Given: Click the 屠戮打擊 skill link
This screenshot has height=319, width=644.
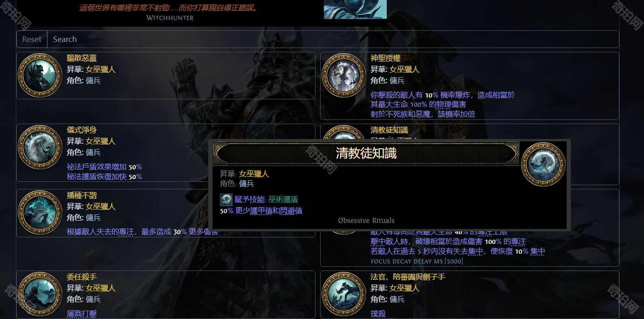Looking at the screenshot, I should click(x=82, y=314).
